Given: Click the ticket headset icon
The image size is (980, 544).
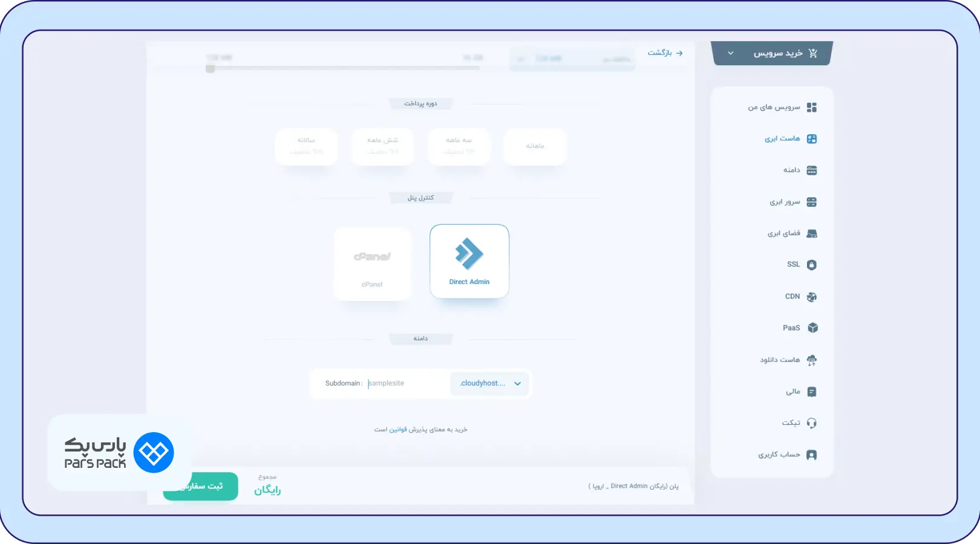Looking at the screenshot, I should pos(812,423).
